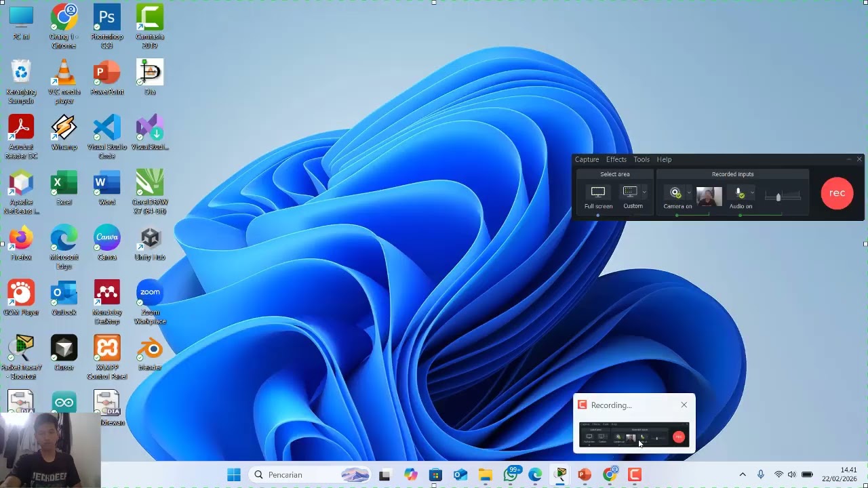Select the VLC media player desktop icon
This screenshot has height=488, width=868.
pos(64,82)
